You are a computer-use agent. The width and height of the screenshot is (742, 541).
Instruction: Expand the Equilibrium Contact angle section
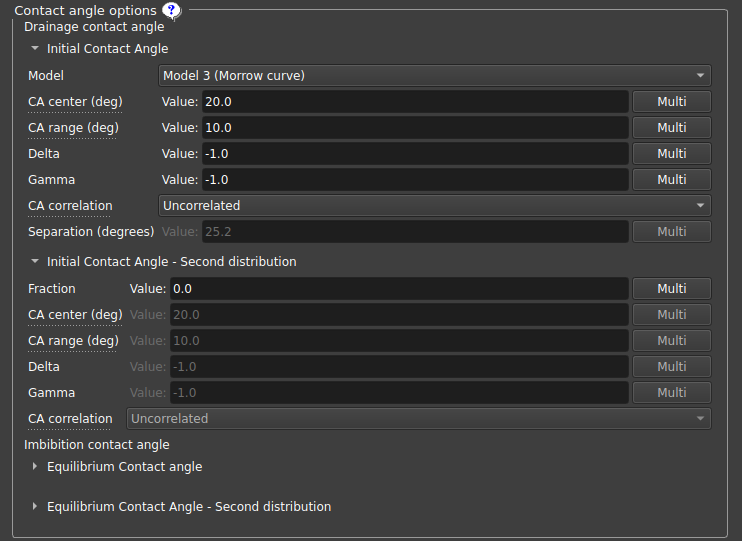pos(36,467)
